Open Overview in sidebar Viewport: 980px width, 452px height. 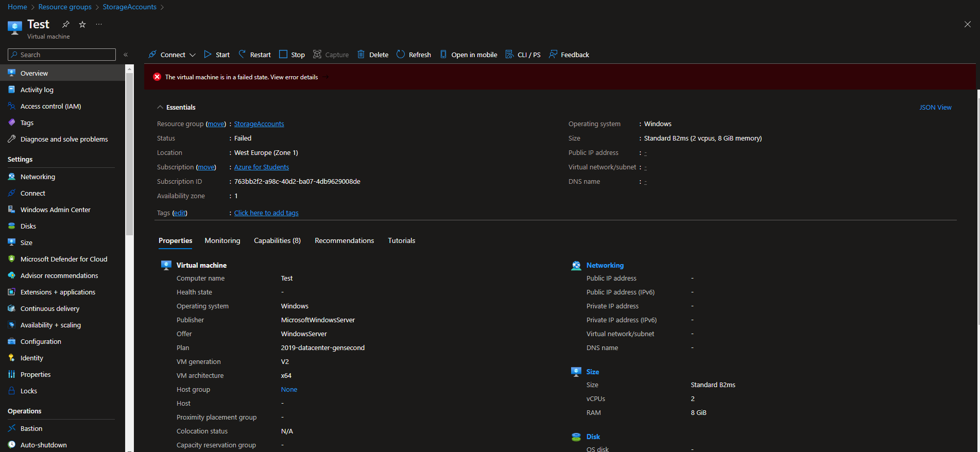(62, 73)
